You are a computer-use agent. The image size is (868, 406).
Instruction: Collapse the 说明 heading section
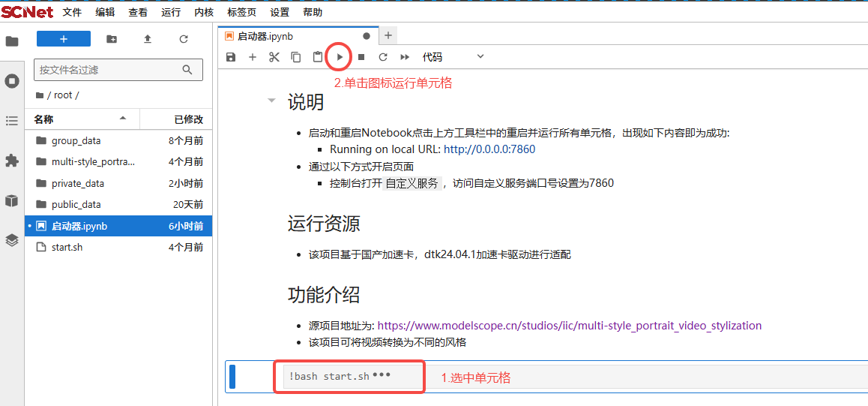[271, 101]
